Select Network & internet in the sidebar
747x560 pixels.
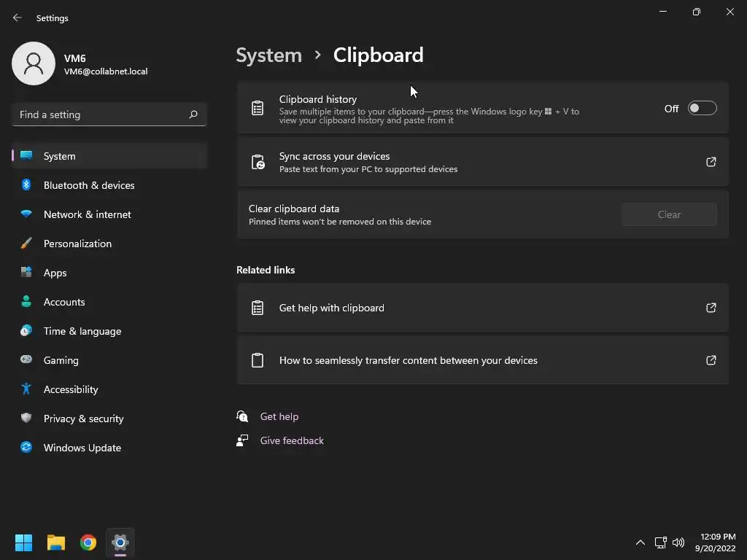(x=87, y=214)
